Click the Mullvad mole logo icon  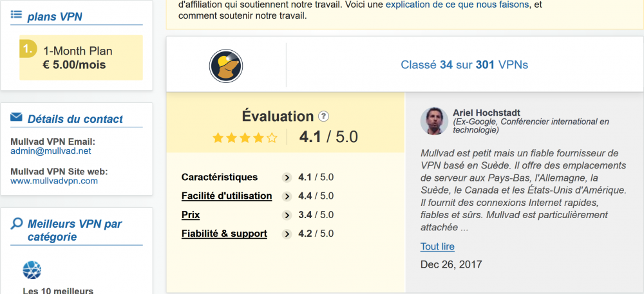pyautogui.click(x=225, y=65)
